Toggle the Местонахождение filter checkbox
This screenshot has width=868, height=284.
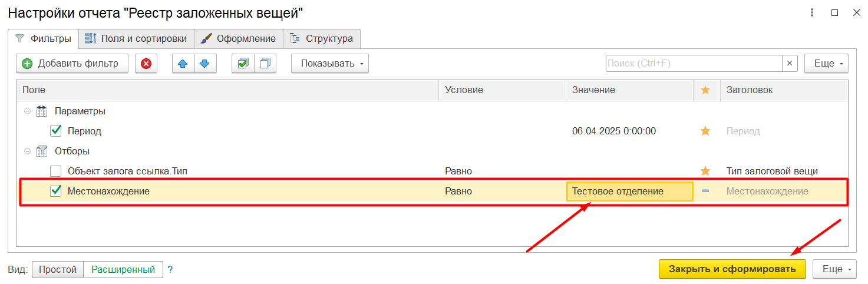tap(56, 191)
